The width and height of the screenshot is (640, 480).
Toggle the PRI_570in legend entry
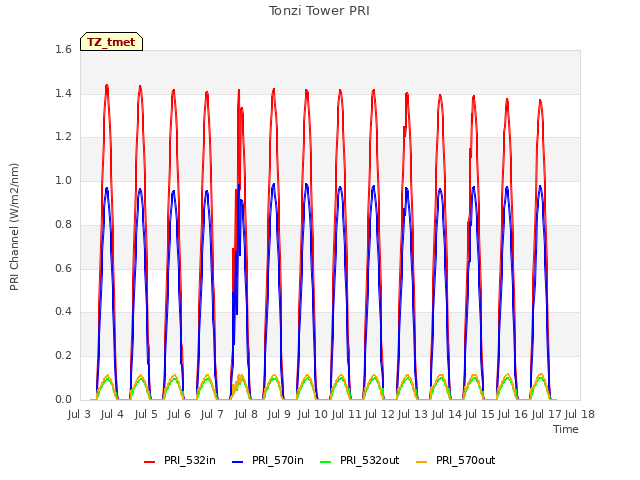pos(268,461)
